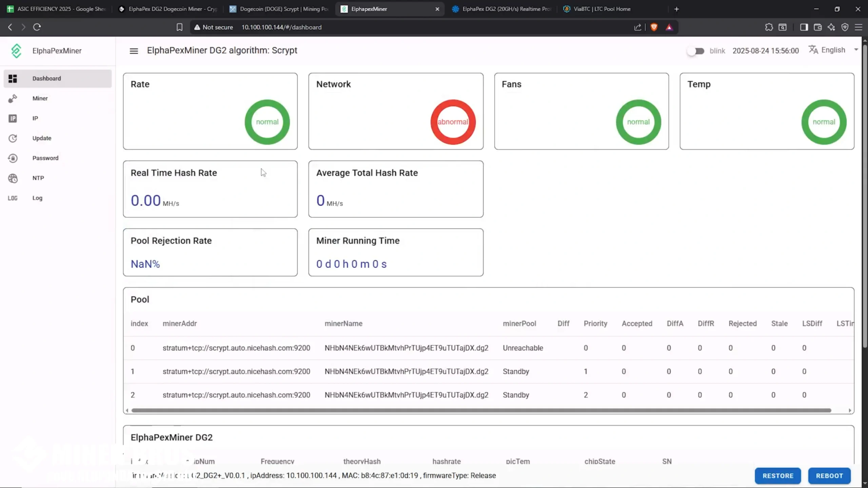
Task: Reload the page with refresh icon
Action: pos(37,27)
